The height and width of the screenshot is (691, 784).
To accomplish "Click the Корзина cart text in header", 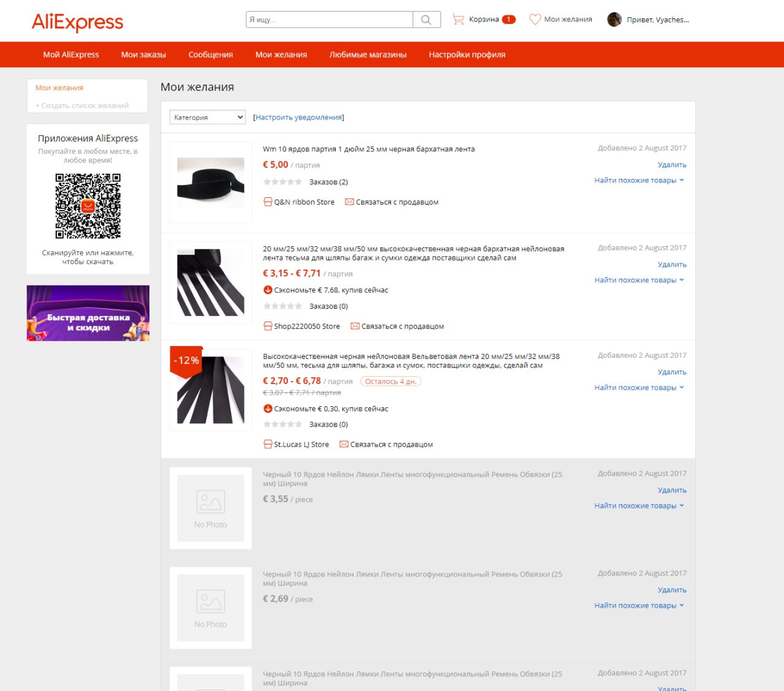I will [x=484, y=20].
